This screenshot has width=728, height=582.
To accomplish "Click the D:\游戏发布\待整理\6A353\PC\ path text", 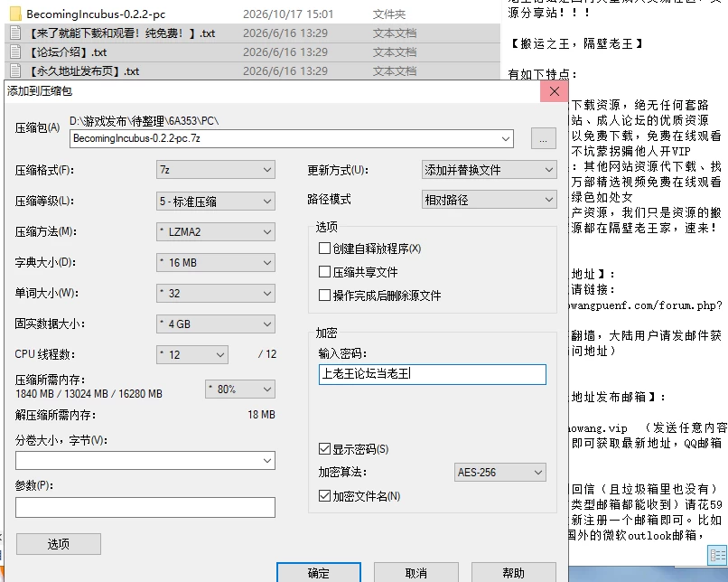I will pos(144,121).
